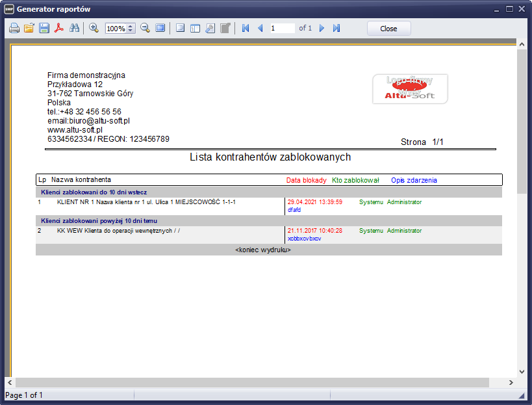This screenshot has height=405, width=532.
Task: Jump to the last page
Action: tap(336, 29)
